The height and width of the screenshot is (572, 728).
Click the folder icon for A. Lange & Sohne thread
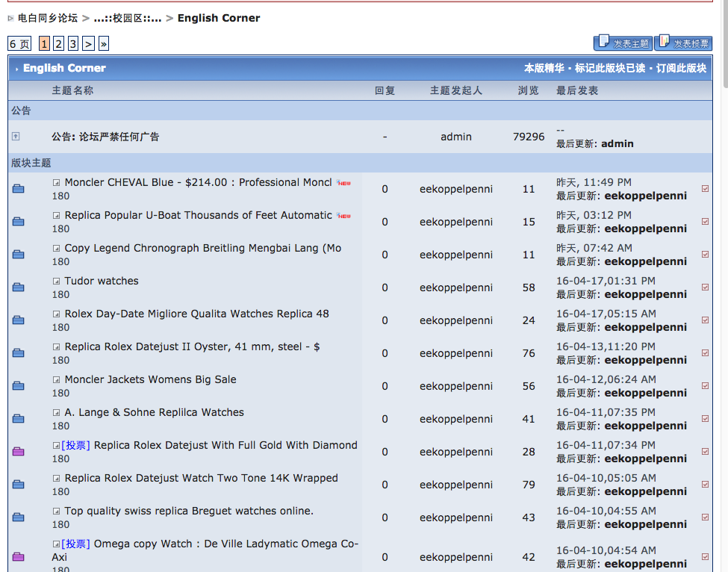(x=19, y=419)
